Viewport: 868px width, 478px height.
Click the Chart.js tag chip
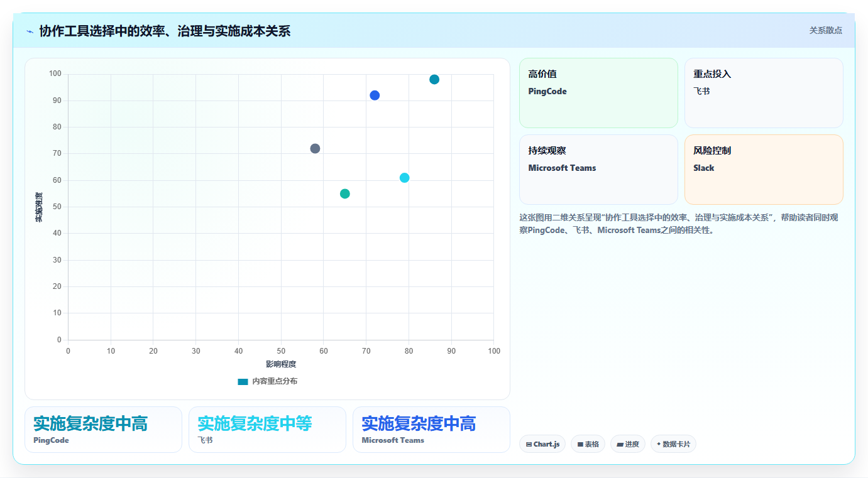coord(542,444)
